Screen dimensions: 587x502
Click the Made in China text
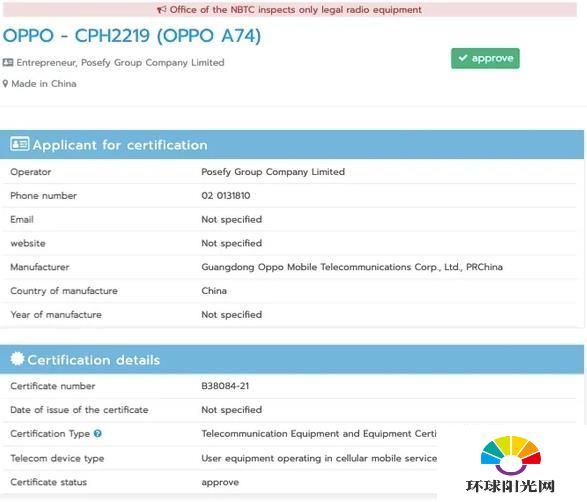[x=44, y=83]
